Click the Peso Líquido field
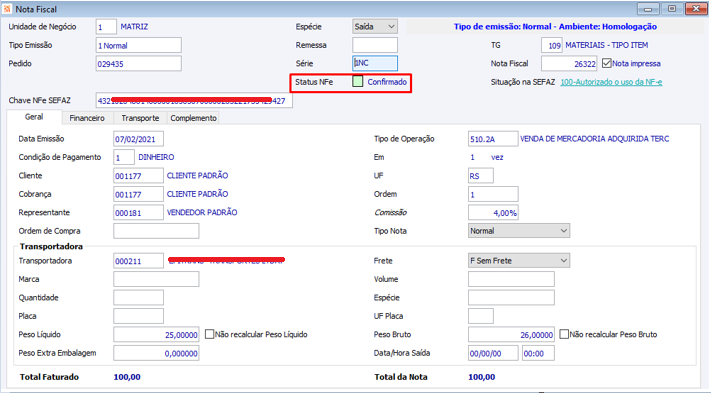 [156, 335]
